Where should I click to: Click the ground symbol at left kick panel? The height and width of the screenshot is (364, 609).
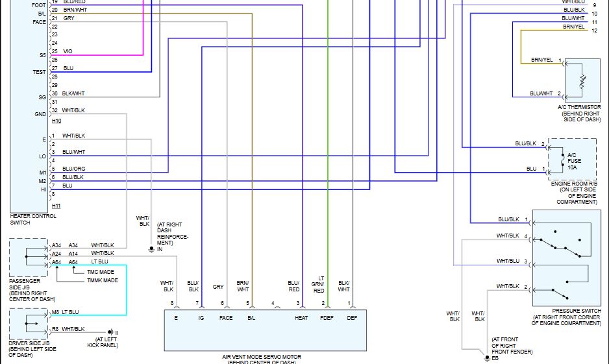(x=113, y=332)
